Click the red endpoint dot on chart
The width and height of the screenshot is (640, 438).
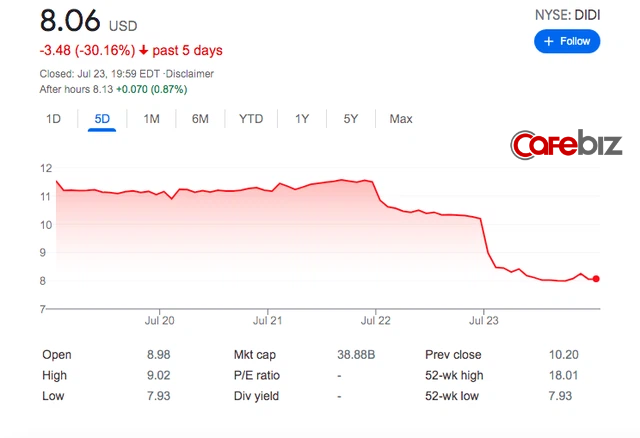[596, 279]
